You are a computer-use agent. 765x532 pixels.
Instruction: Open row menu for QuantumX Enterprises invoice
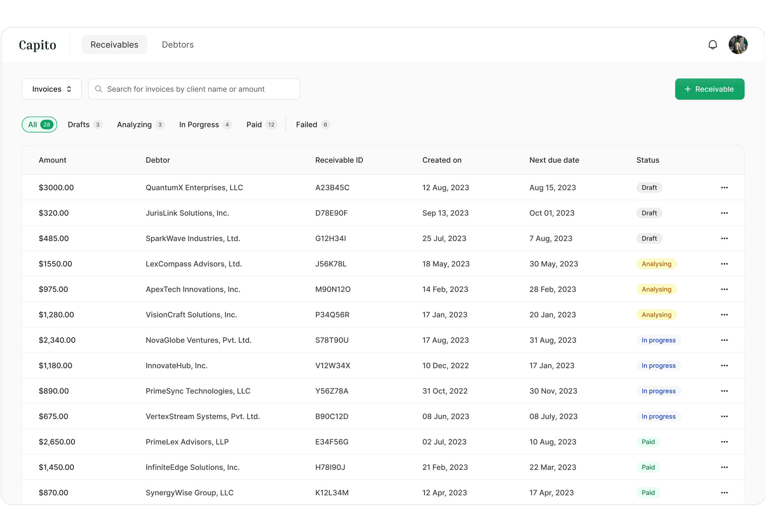click(x=724, y=187)
